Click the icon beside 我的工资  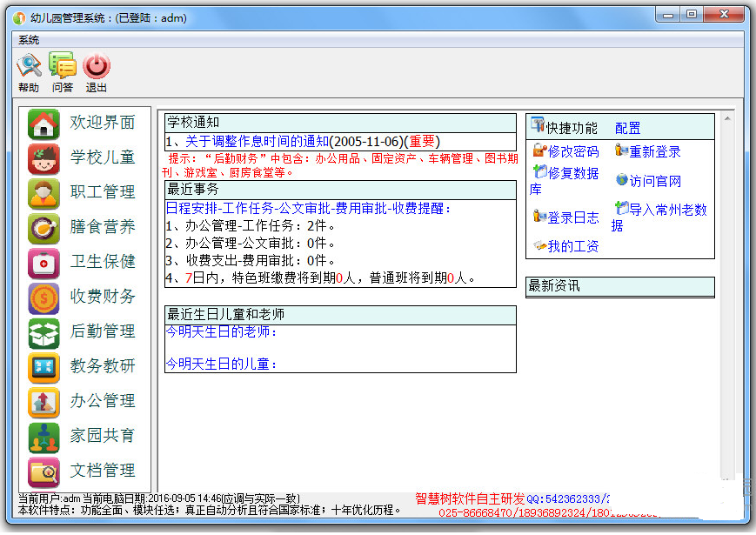coord(539,245)
